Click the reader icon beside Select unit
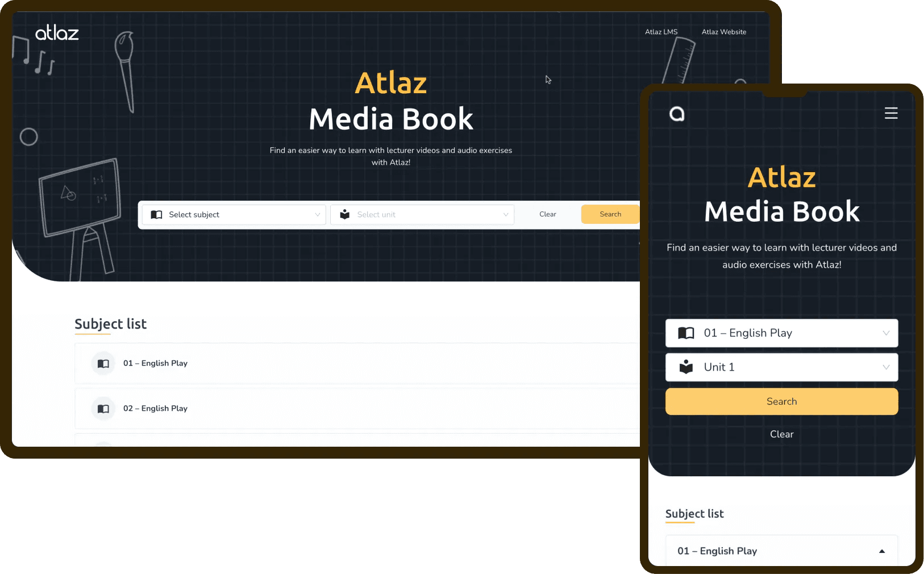The width and height of the screenshot is (924, 574). (344, 215)
